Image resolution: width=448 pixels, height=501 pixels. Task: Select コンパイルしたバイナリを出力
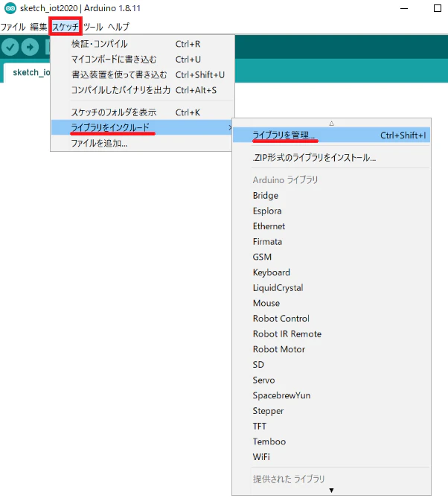click(143, 90)
